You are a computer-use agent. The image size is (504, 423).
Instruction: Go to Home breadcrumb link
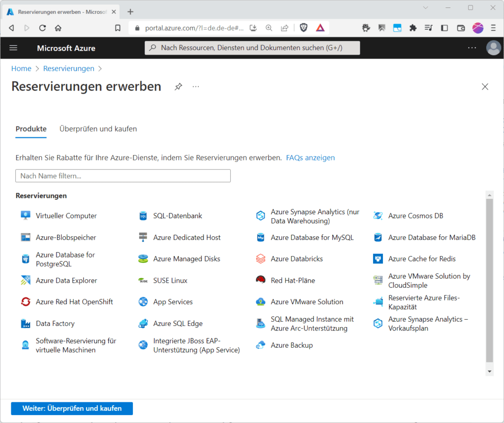point(21,68)
